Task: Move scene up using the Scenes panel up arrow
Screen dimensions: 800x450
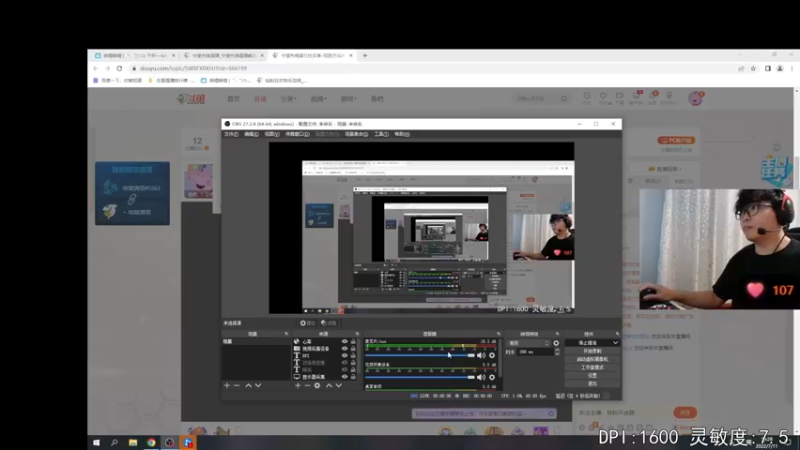Action: click(248, 386)
